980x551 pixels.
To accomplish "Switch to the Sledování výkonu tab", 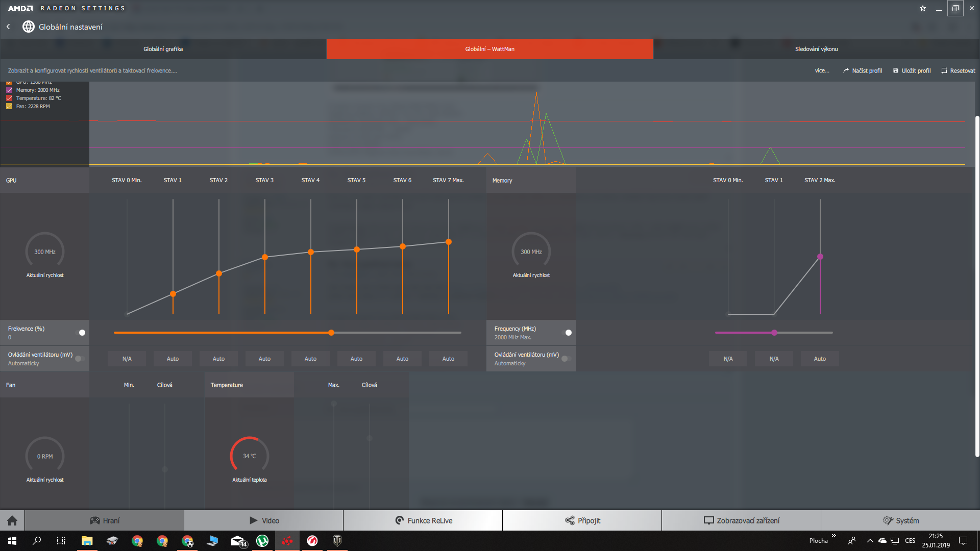I will [x=816, y=49].
